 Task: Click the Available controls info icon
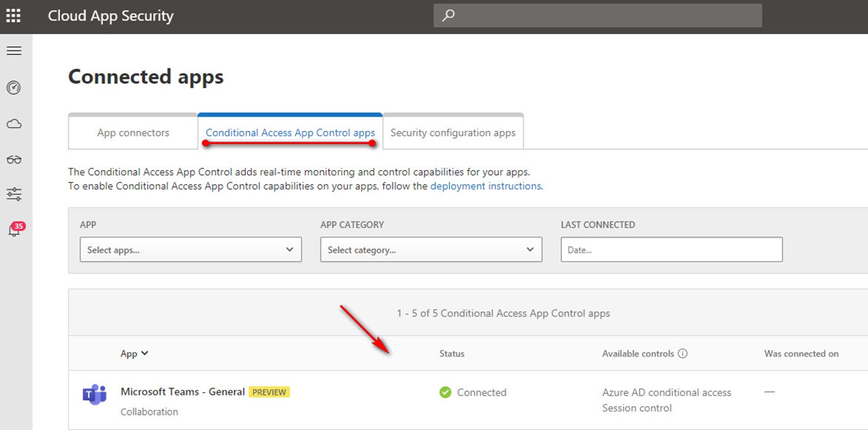pos(682,354)
